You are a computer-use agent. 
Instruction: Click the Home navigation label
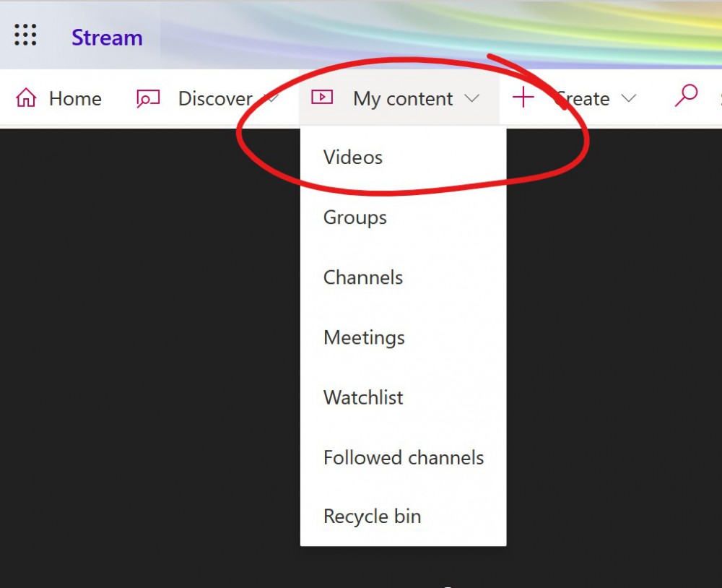coord(75,98)
